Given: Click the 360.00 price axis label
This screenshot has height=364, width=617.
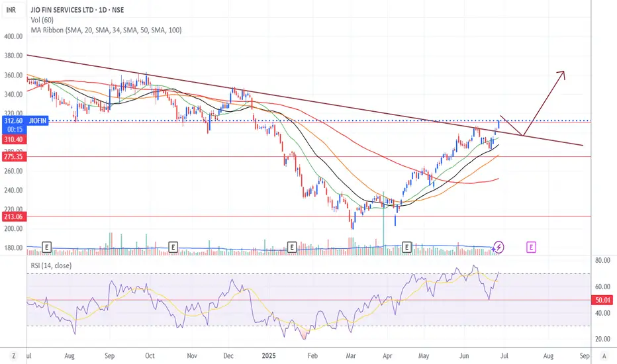Looking at the screenshot, I should coord(13,75).
